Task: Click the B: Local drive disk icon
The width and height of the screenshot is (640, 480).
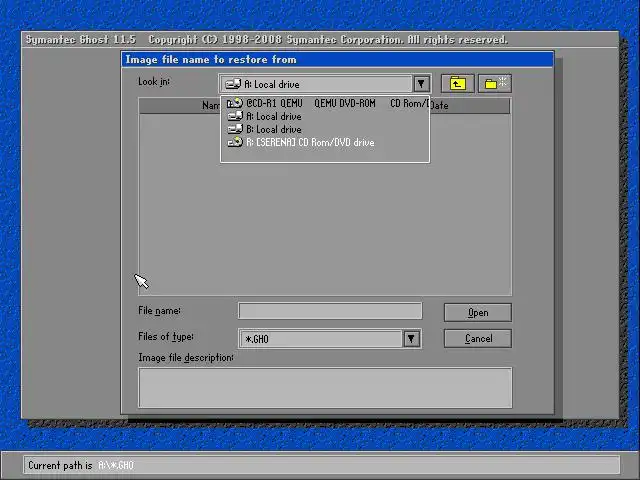Action: pyautogui.click(x=235, y=129)
